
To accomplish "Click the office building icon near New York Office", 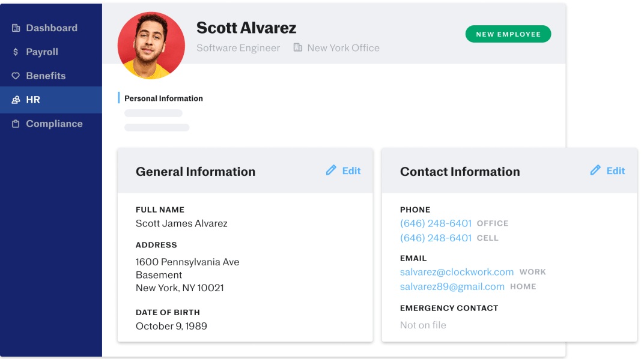I will click(298, 47).
